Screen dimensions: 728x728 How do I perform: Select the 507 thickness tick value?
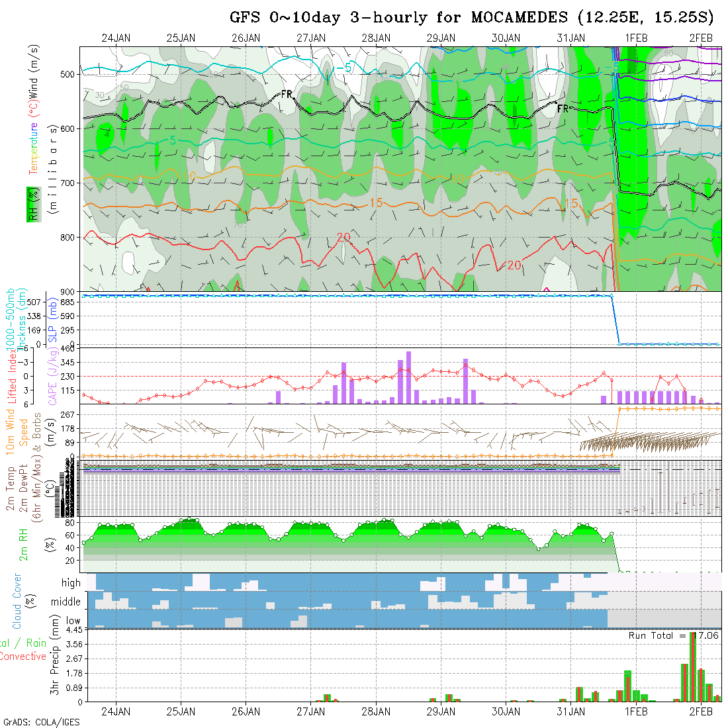(x=34, y=302)
